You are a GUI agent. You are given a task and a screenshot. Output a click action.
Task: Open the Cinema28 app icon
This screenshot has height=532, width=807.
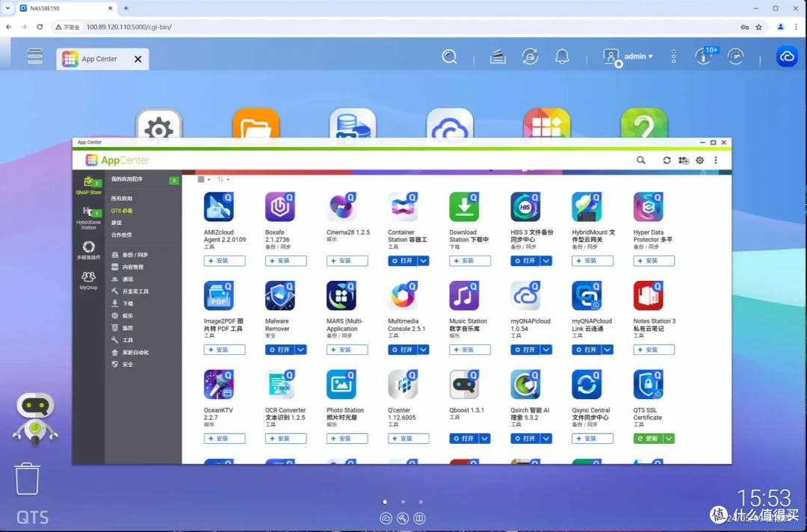341,207
